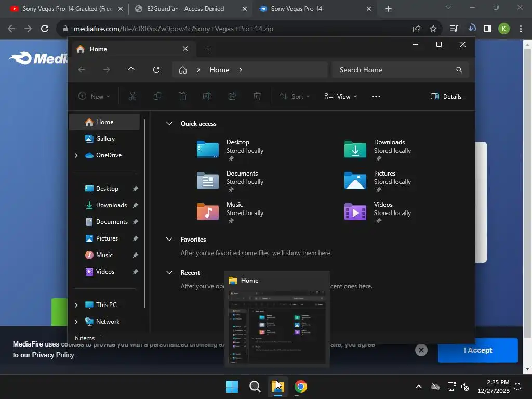Collapse the Favorites section
Viewport: 532px width, 399px height.
point(169,239)
